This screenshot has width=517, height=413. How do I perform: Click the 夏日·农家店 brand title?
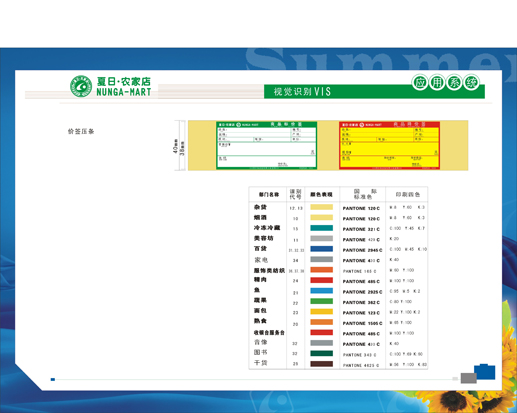point(124,81)
